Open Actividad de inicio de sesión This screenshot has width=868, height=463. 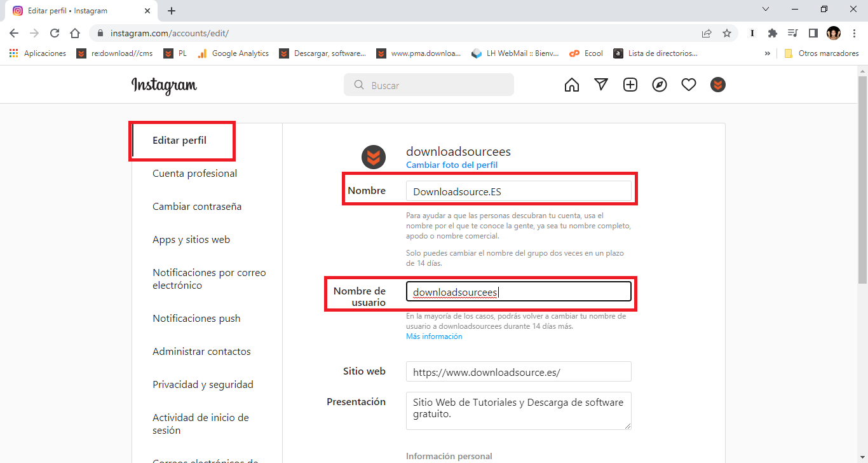click(x=200, y=424)
